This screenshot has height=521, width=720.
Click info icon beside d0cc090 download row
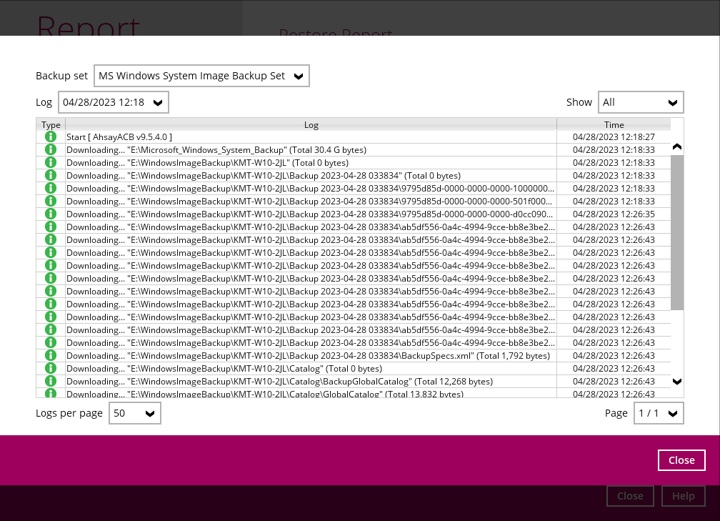click(50, 214)
